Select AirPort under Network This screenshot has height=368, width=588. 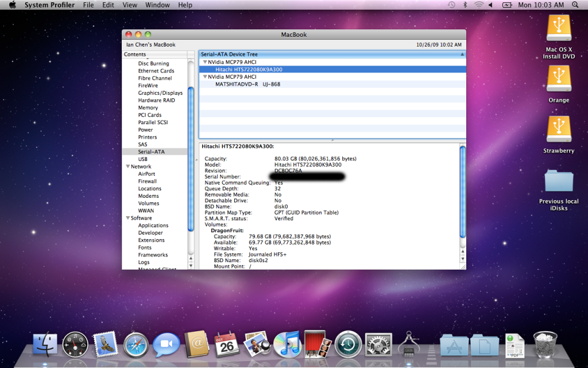click(x=146, y=174)
